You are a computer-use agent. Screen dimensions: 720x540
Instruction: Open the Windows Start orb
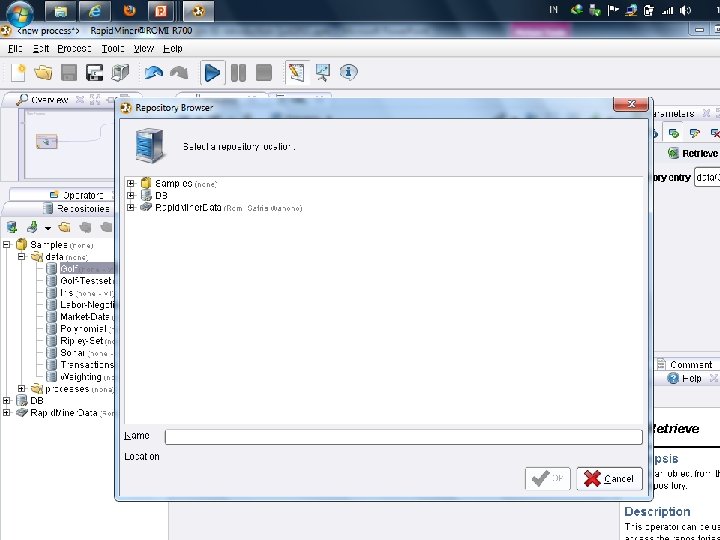coord(19,12)
